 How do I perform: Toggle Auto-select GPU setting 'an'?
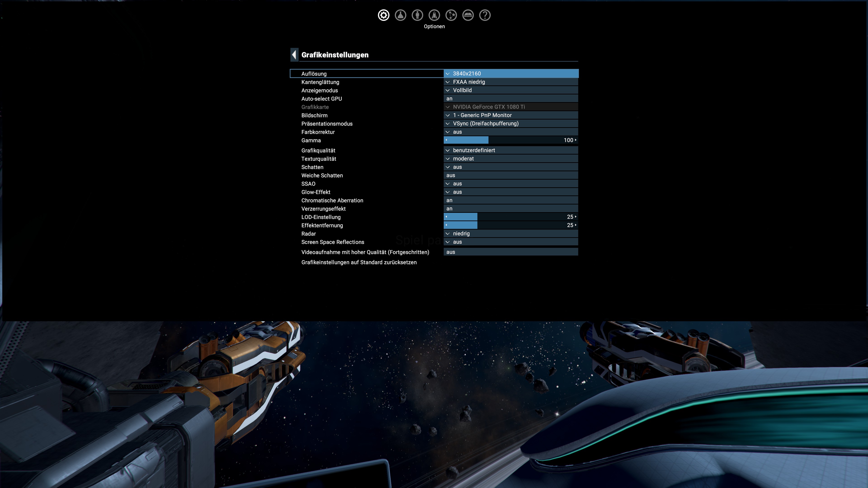(x=511, y=99)
